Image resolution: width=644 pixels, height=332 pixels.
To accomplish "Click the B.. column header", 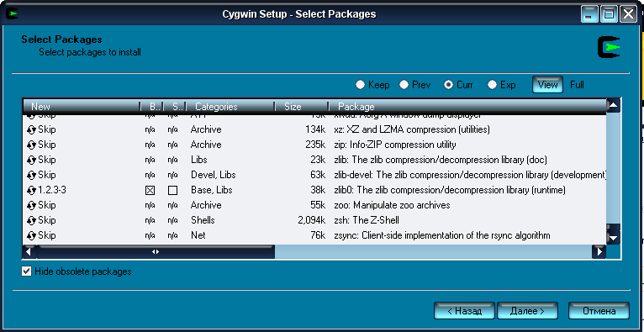I will coord(151,107).
